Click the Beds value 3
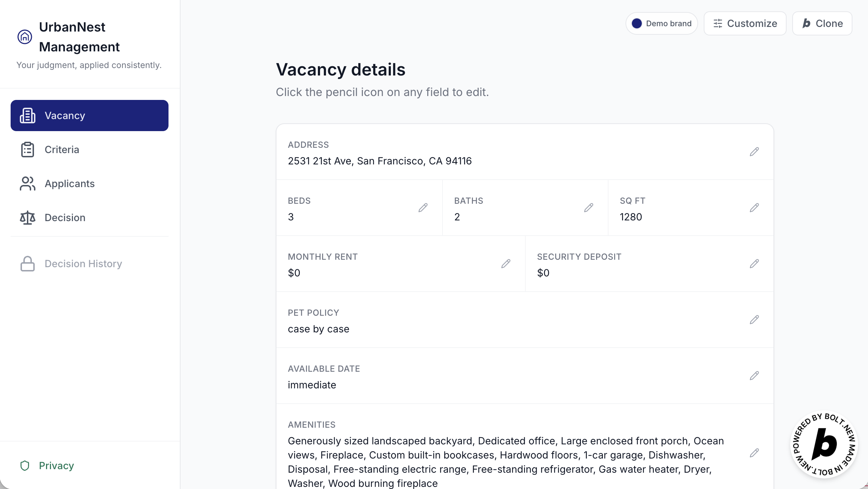This screenshot has width=868, height=489. point(291,217)
